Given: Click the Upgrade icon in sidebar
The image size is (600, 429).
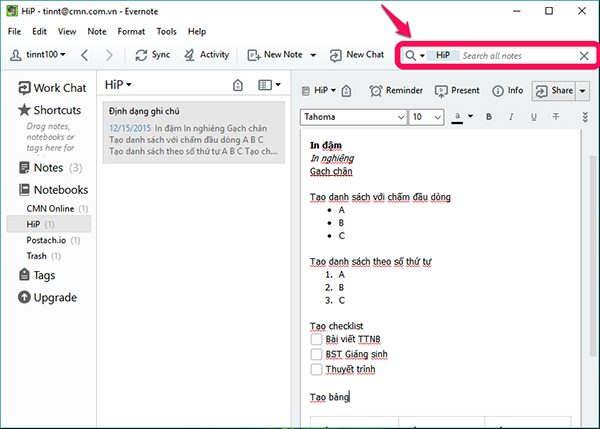Looking at the screenshot, I should tap(24, 297).
